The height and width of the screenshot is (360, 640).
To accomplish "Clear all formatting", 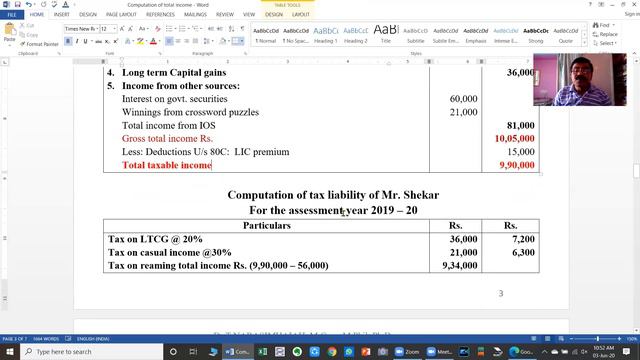I will click(158, 29).
